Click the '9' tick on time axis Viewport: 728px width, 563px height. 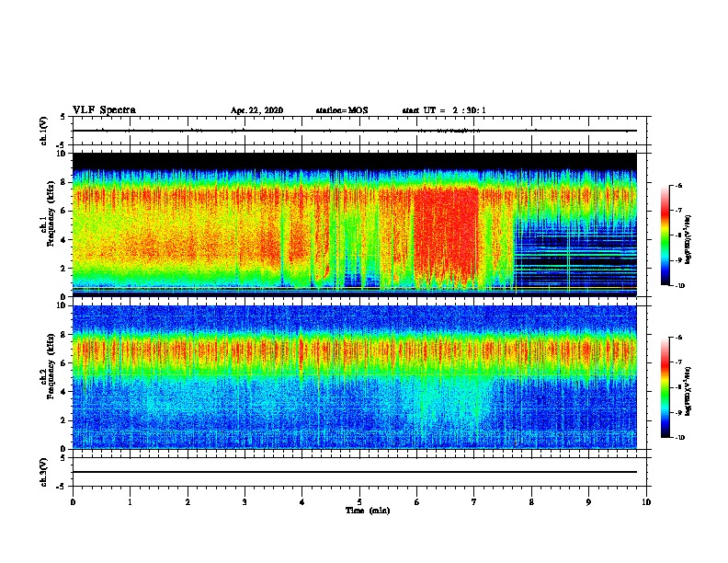coord(588,502)
